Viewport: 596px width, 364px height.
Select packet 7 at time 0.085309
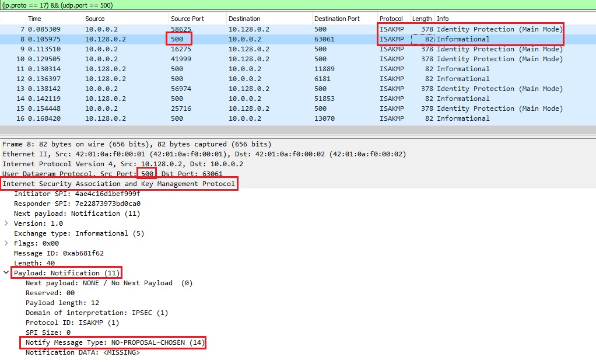point(298,29)
